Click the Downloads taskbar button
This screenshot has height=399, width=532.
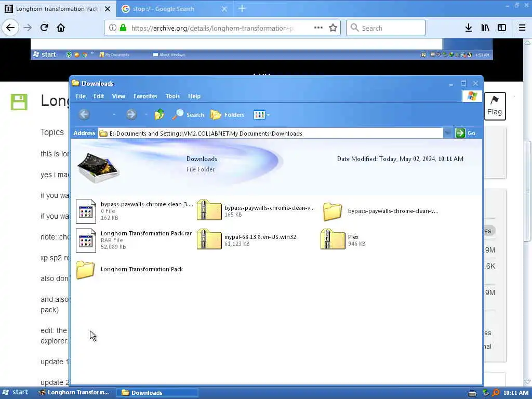[x=157, y=393]
